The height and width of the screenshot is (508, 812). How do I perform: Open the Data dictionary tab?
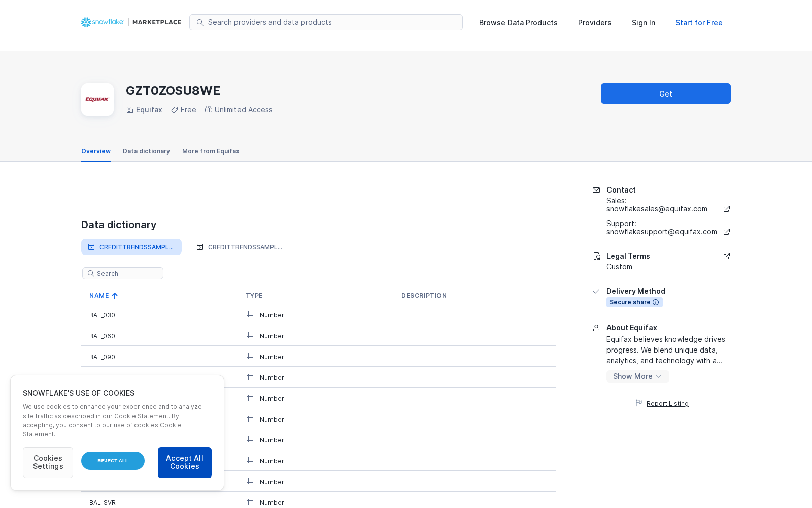146,151
